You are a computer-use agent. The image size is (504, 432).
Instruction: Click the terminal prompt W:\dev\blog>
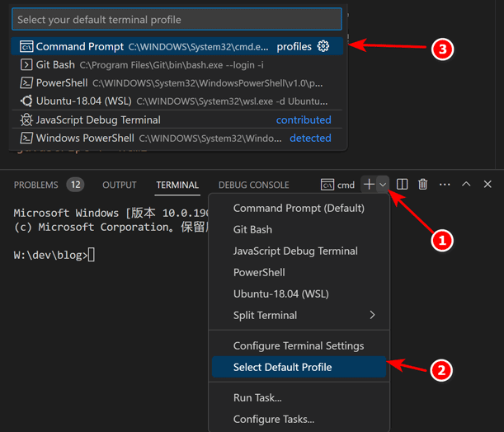pos(50,255)
